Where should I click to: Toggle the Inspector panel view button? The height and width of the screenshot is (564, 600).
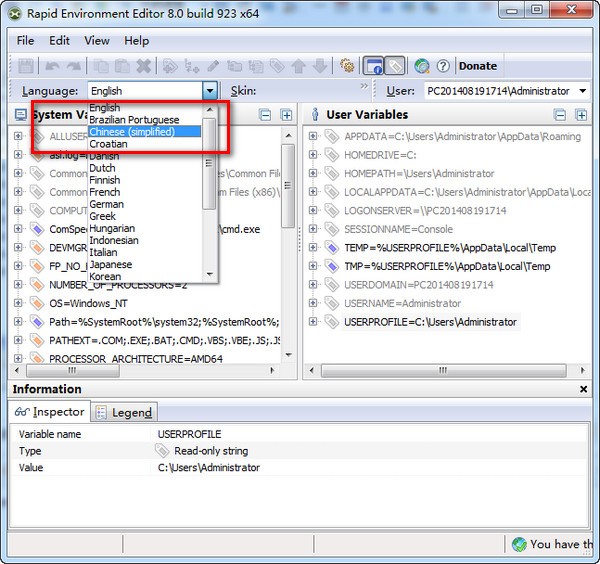[373, 66]
